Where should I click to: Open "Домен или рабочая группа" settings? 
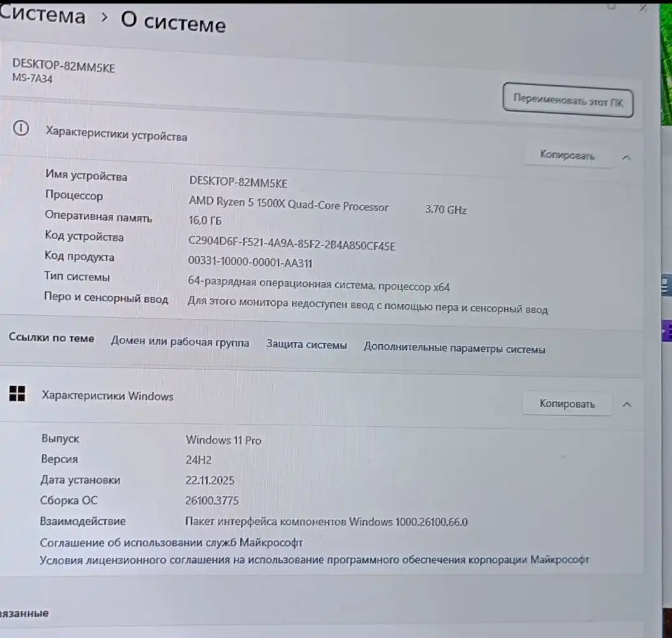tap(179, 342)
